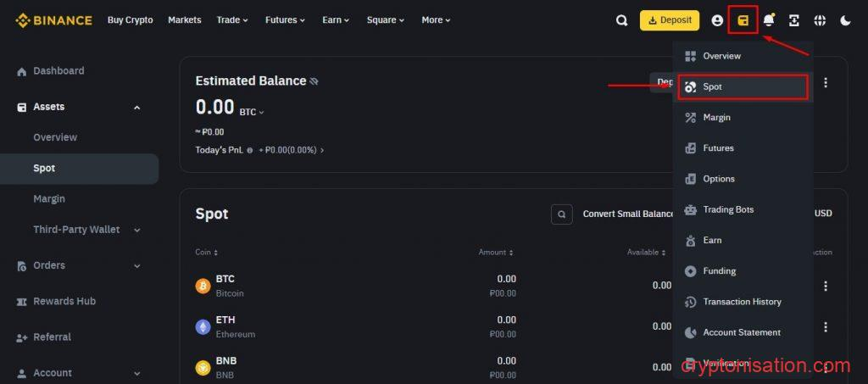The width and height of the screenshot is (868, 384).
Task: Open the notifications bell icon
Action: [x=768, y=20]
